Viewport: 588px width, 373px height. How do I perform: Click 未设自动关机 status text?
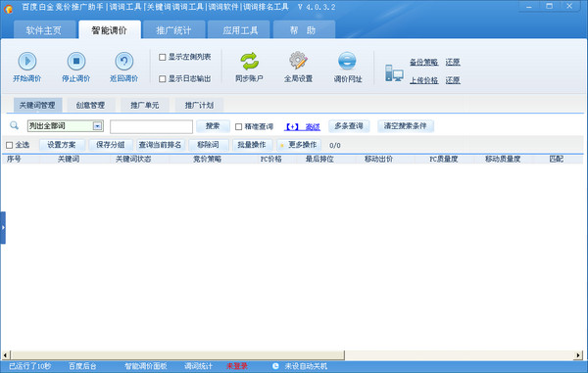(306, 366)
